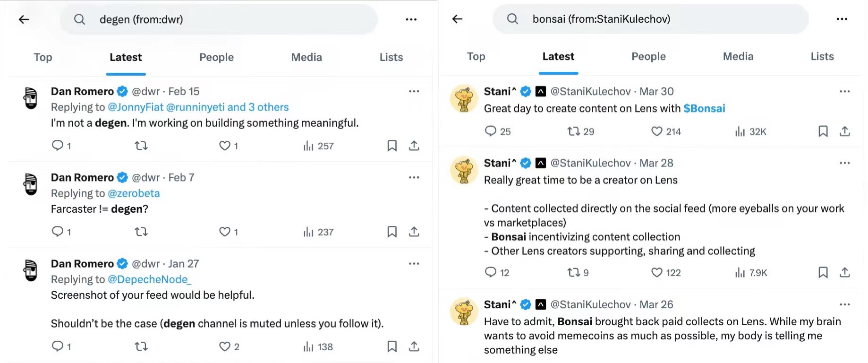Open Media tab in bonsai search
The height and width of the screenshot is (363, 868).
coord(738,56)
